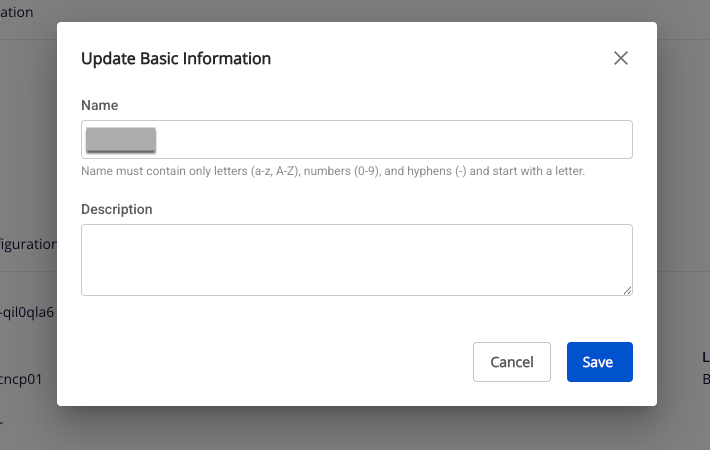The width and height of the screenshot is (710, 450).
Task: Focus the Description text area
Action: [x=356, y=259]
